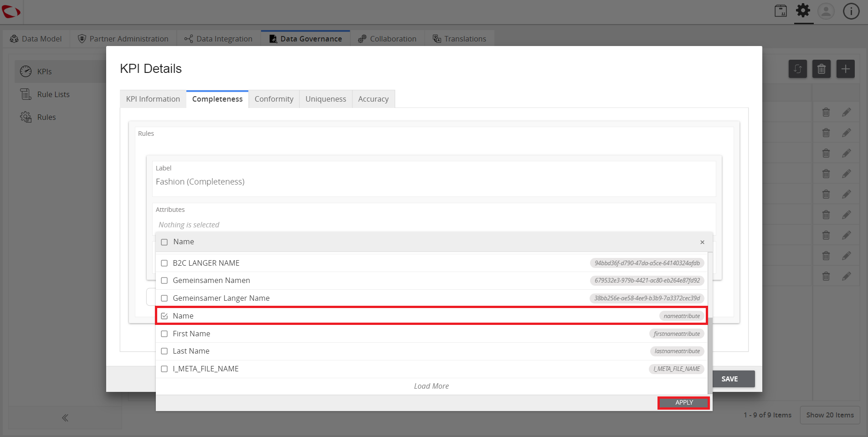Click the SAVE button

pyautogui.click(x=729, y=379)
